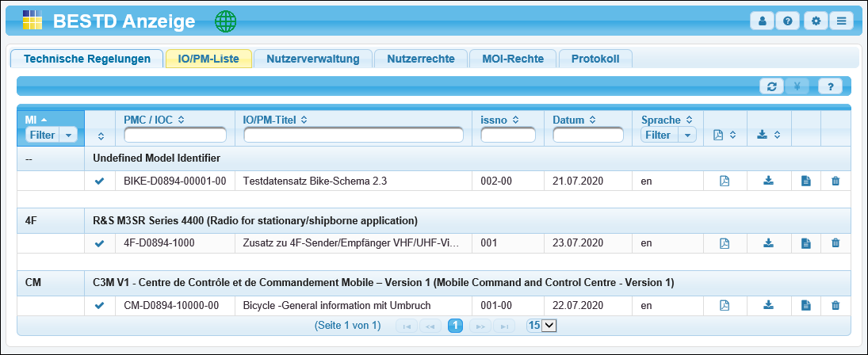Sort by the checkmark status column
The image size is (868, 355).
[x=100, y=136]
